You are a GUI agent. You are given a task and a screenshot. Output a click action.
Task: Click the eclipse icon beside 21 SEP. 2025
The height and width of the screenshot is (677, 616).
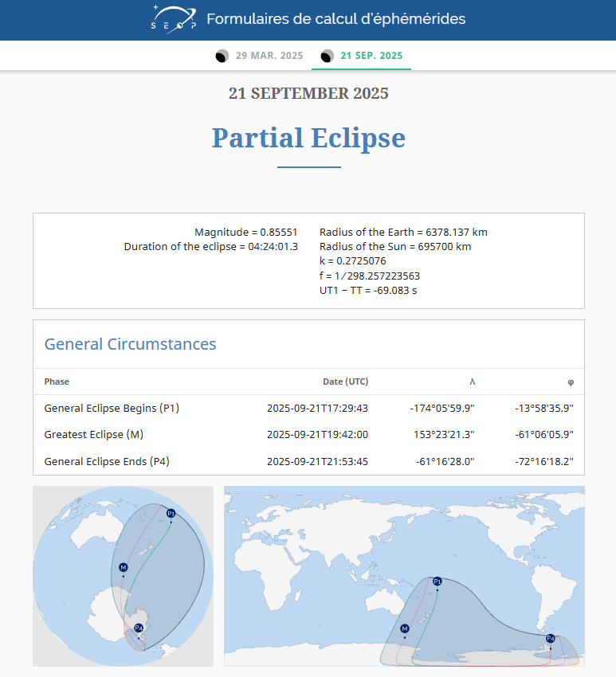327,56
